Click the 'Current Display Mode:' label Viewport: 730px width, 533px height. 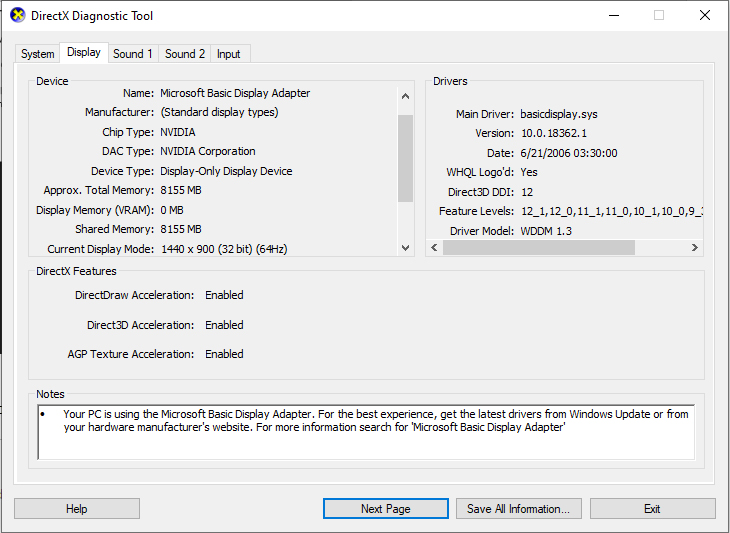tap(101, 249)
